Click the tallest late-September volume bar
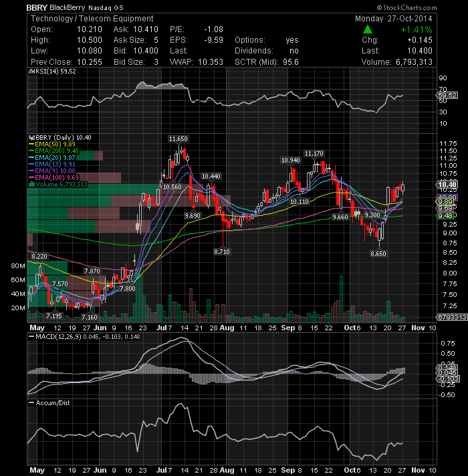 click(x=341, y=299)
